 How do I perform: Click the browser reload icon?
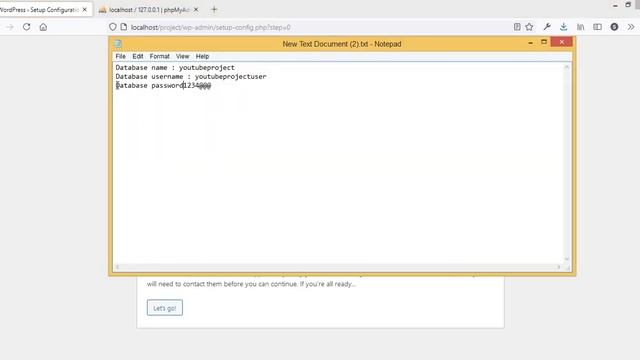(27, 27)
